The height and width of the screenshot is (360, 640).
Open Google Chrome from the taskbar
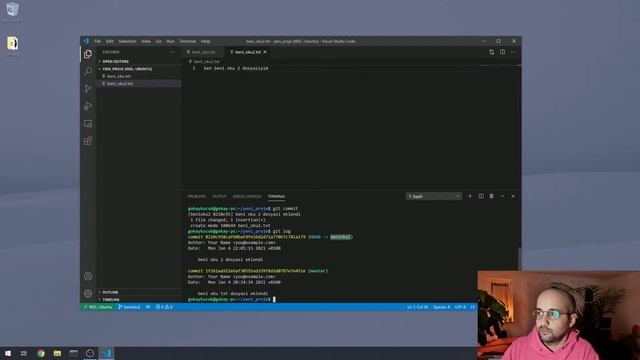coord(41,353)
